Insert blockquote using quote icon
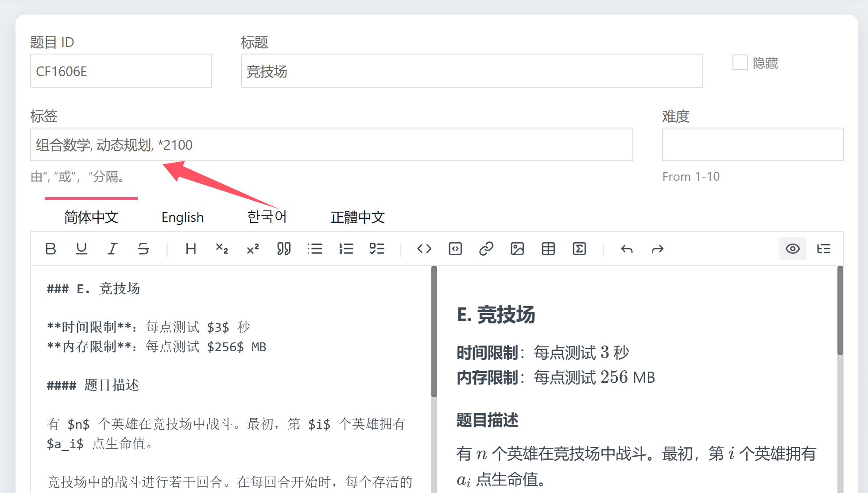 284,249
